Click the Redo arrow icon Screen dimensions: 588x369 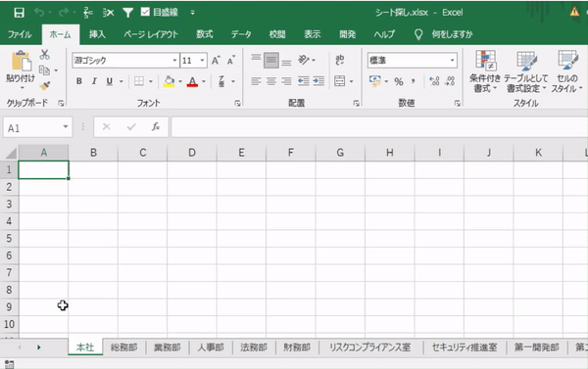pos(64,13)
